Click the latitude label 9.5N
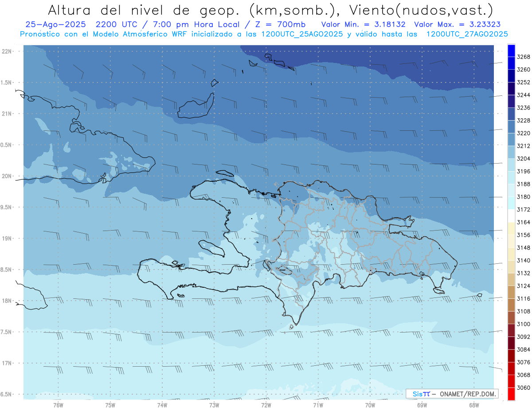 tap(6, 207)
